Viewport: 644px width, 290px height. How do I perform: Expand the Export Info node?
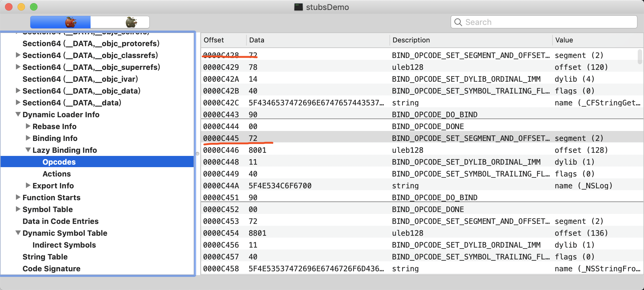pyautogui.click(x=28, y=186)
